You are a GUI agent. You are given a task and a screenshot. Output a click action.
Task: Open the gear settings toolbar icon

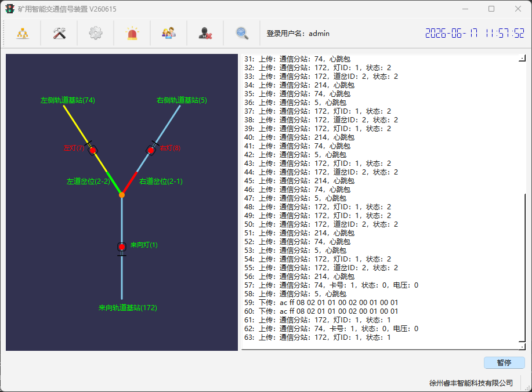click(96, 33)
